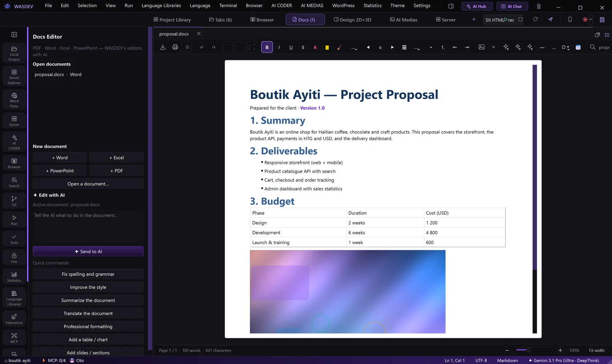Open the Fit width zoom option
Screen dimensions: 612x364
pos(597,350)
